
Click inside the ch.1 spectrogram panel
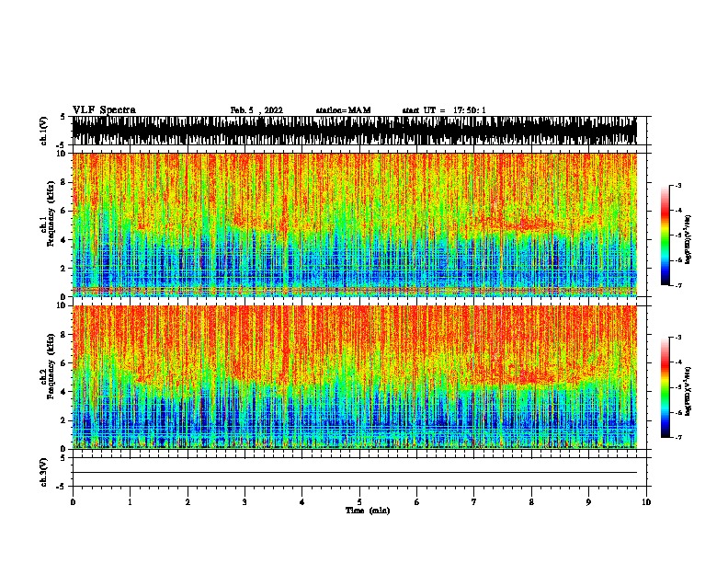click(x=355, y=224)
